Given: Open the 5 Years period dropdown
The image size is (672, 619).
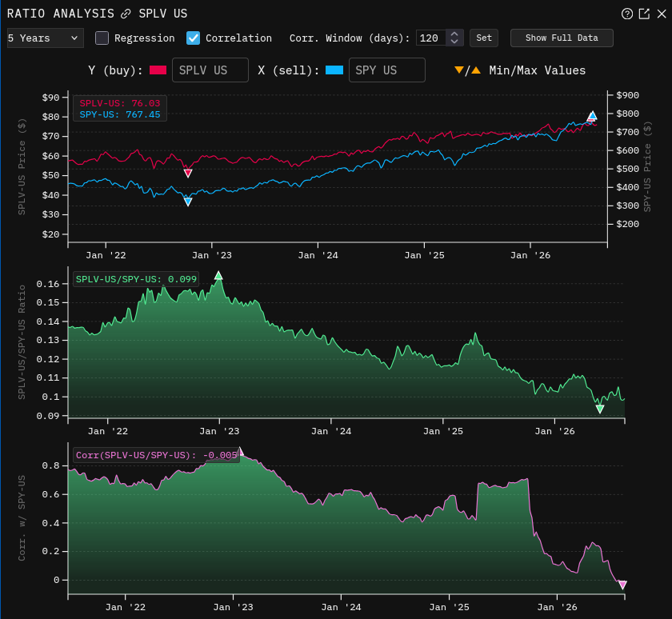Looking at the screenshot, I should coord(45,38).
